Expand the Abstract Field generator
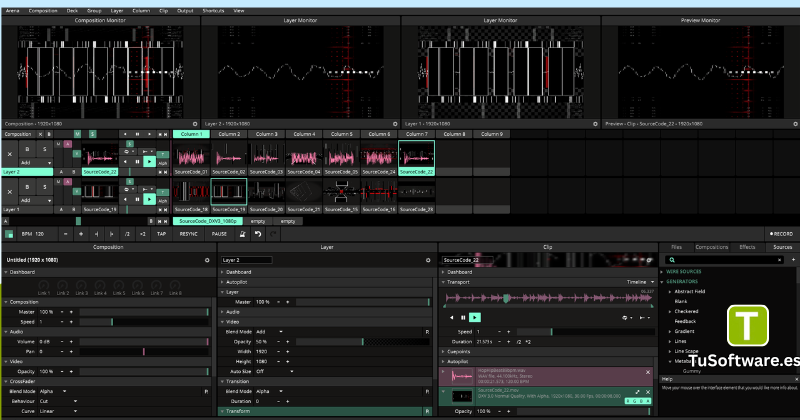The image size is (800, 420). click(670, 292)
